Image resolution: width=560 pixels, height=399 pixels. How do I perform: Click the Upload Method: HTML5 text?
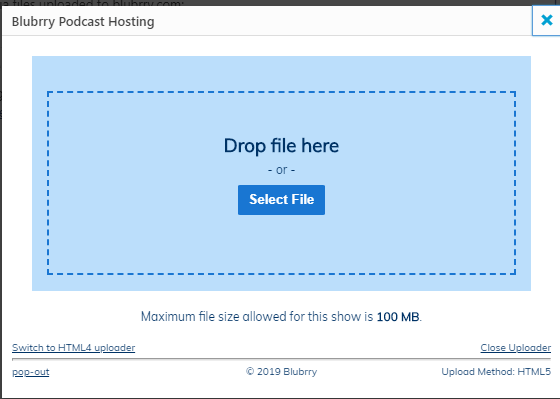click(496, 371)
